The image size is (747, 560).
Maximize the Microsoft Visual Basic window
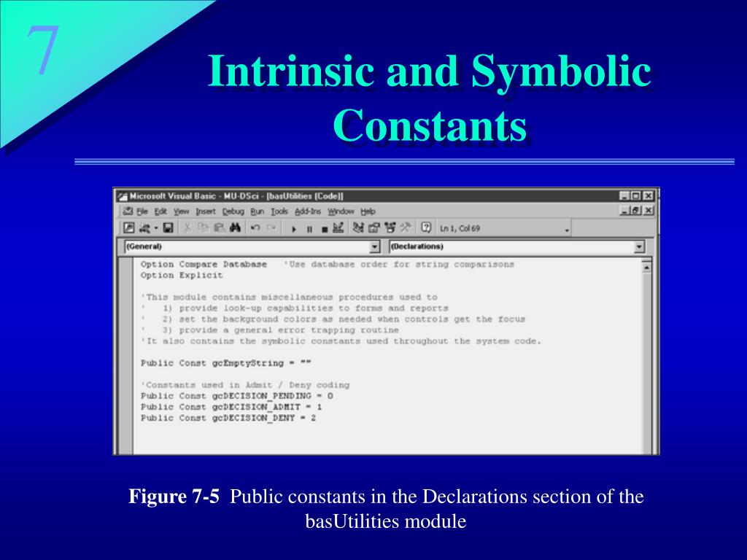(x=636, y=195)
